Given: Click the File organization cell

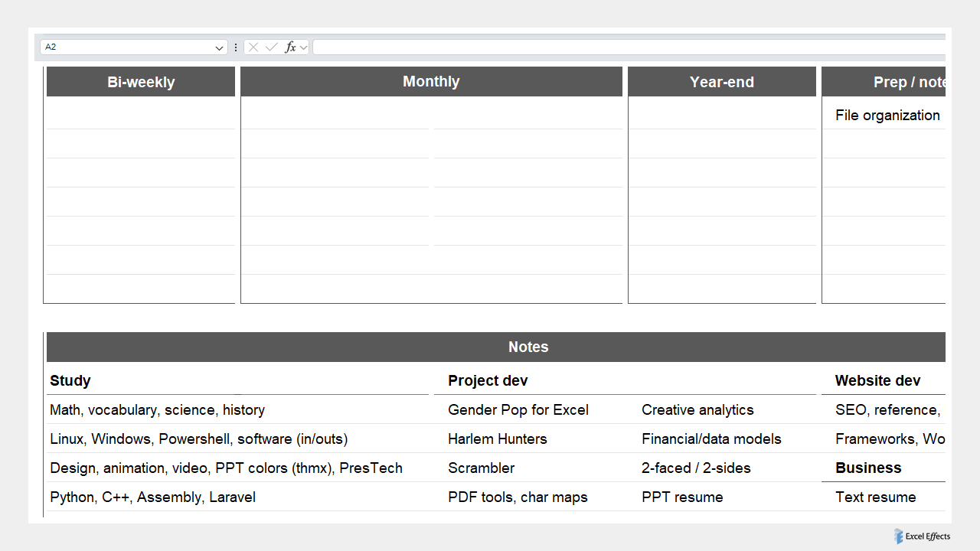Looking at the screenshot, I should coord(887,115).
